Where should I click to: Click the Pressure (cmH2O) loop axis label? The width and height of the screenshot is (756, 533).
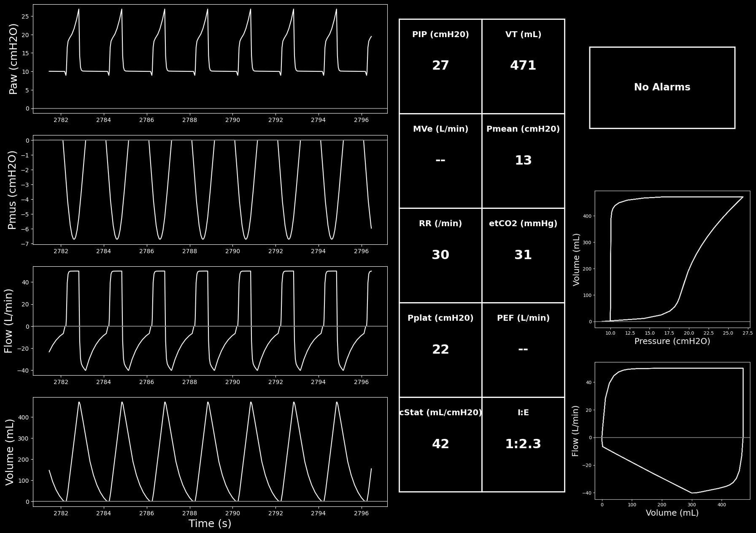click(672, 341)
